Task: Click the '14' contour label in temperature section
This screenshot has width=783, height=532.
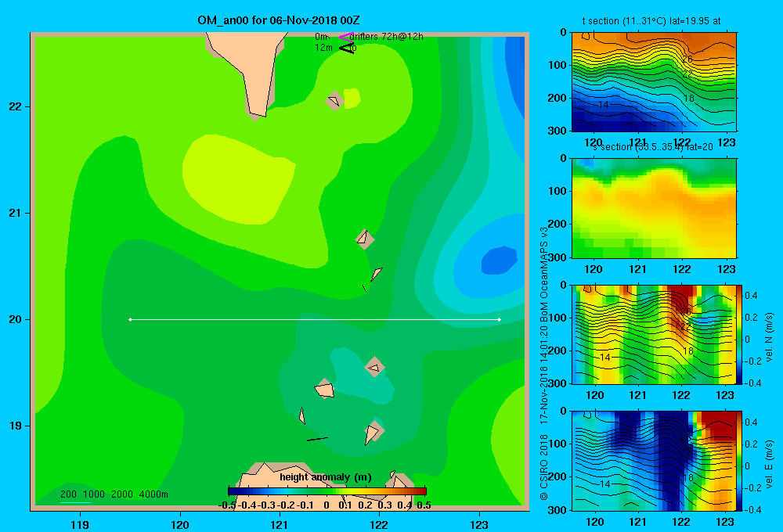Action: point(603,105)
